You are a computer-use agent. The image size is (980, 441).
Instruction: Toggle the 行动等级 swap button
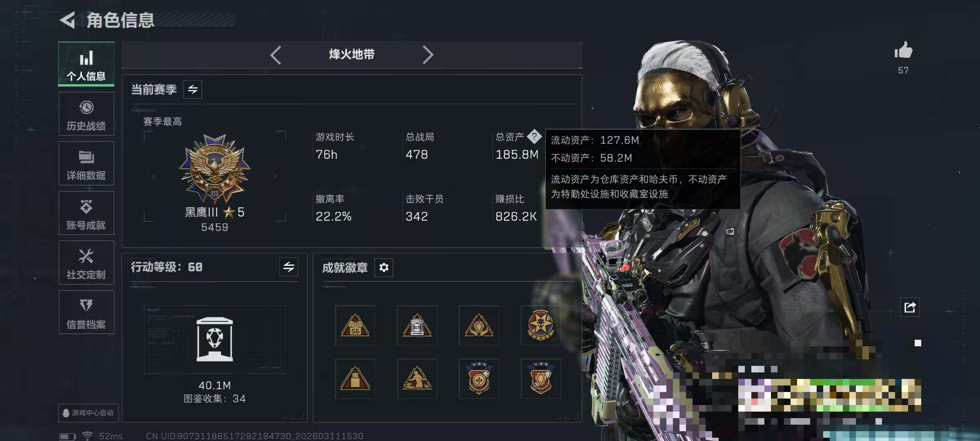click(x=289, y=267)
